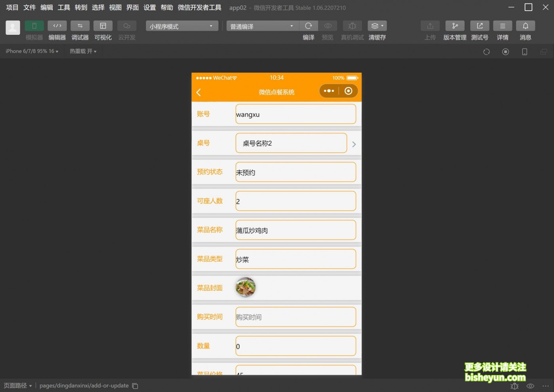The image size is (554, 392).
Task: Open version management branch icon
Action: click(455, 26)
